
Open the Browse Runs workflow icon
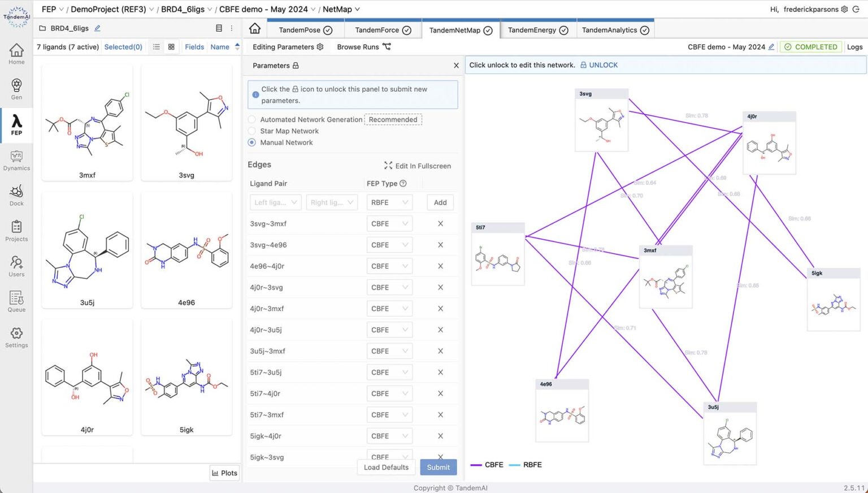(x=387, y=47)
